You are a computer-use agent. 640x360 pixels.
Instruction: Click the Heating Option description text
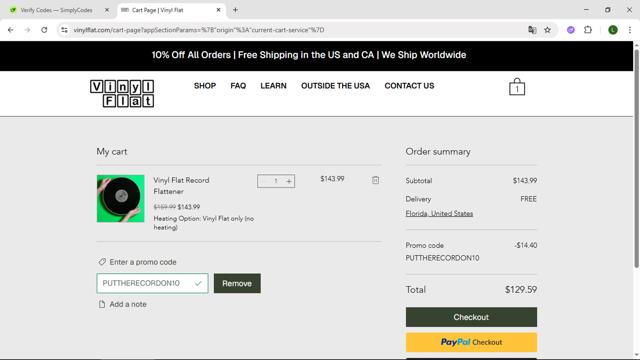click(x=204, y=223)
